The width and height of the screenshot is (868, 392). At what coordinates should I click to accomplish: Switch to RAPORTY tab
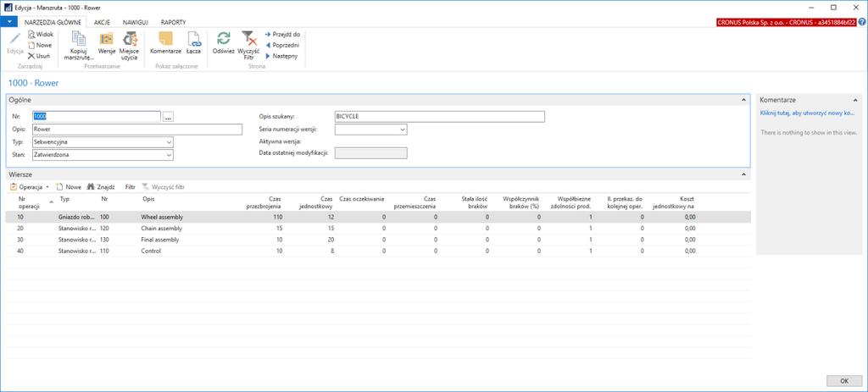[173, 22]
